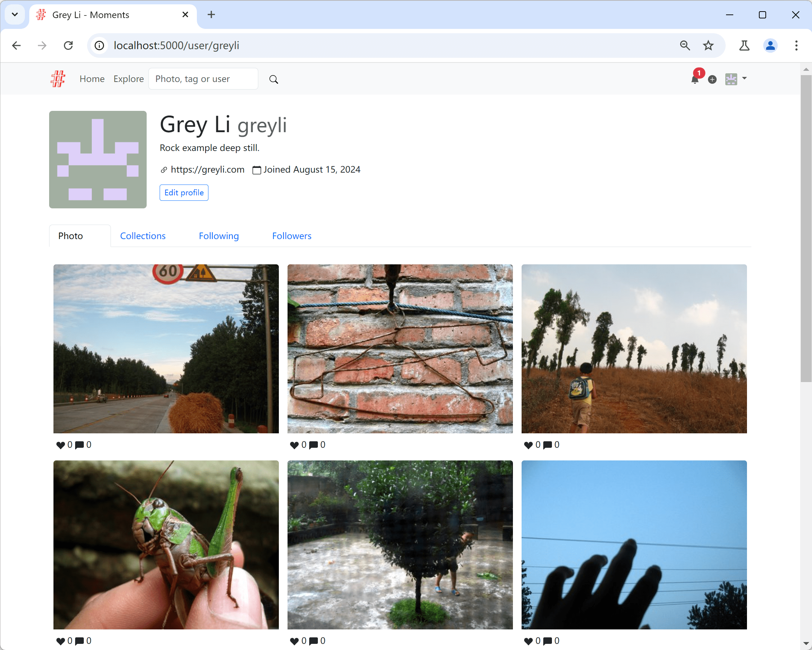Open the Chrome three-dot menu
Screen dimensions: 812x650
tap(796, 45)
